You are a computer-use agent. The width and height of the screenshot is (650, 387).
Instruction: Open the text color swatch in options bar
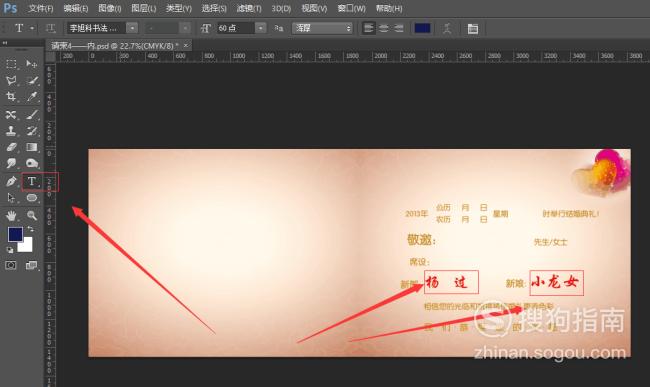(x=422, y=28)
